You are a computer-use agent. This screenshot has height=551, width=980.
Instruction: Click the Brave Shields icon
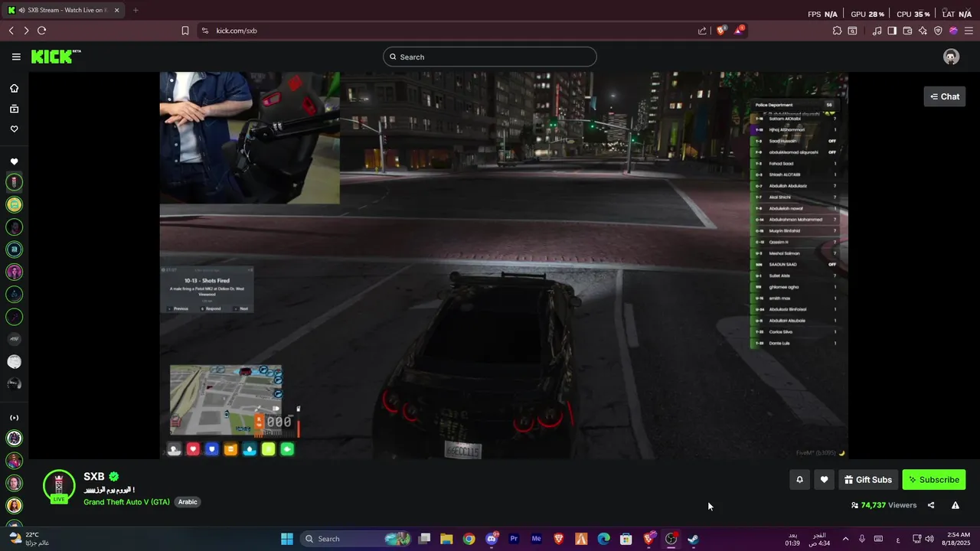click(721, 31)
